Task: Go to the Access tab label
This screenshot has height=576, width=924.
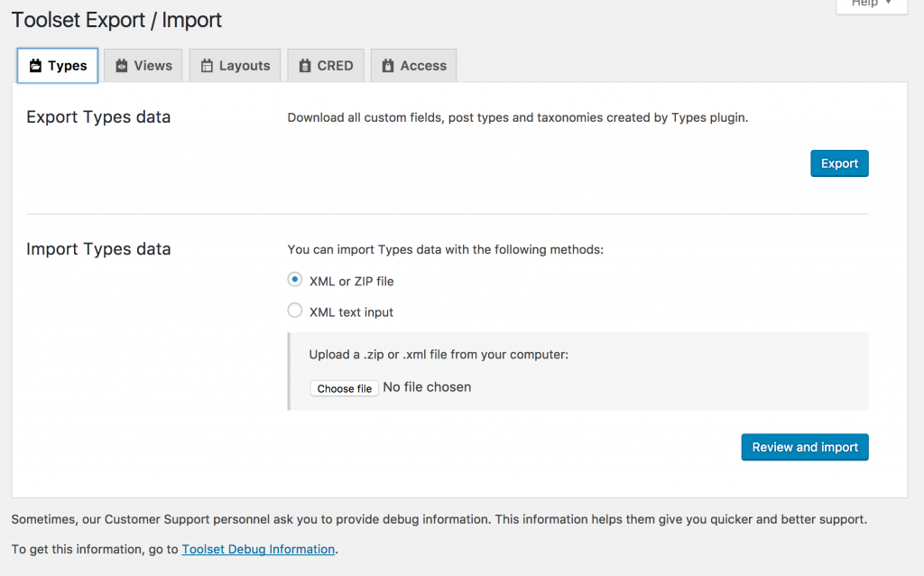Action: 424,65
